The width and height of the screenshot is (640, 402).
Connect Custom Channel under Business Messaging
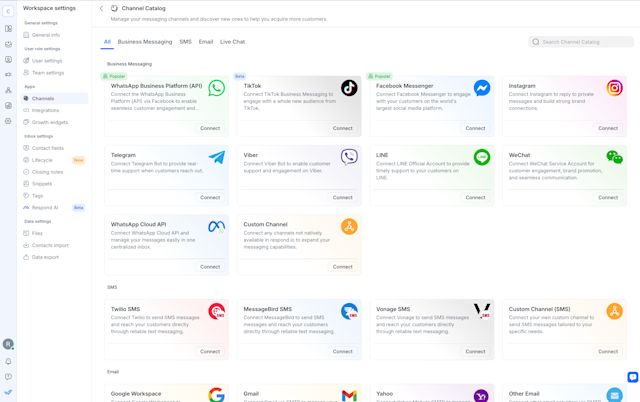[x=342, y=267]
